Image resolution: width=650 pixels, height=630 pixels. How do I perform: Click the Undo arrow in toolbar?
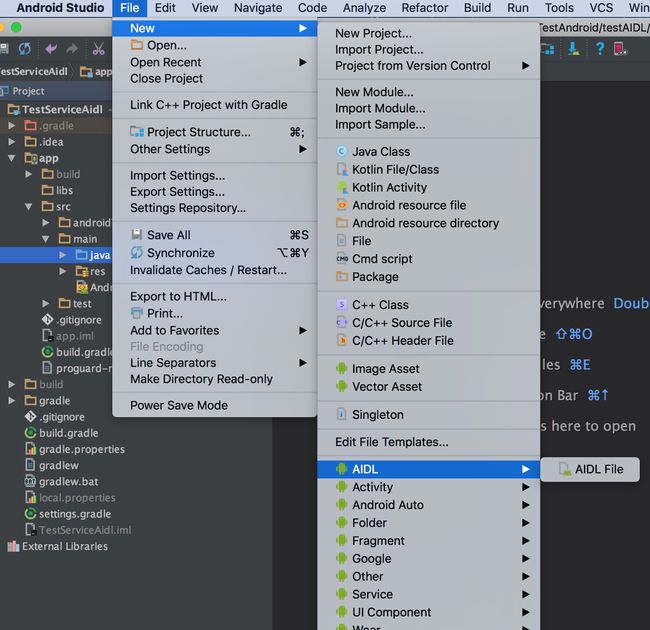51,49
